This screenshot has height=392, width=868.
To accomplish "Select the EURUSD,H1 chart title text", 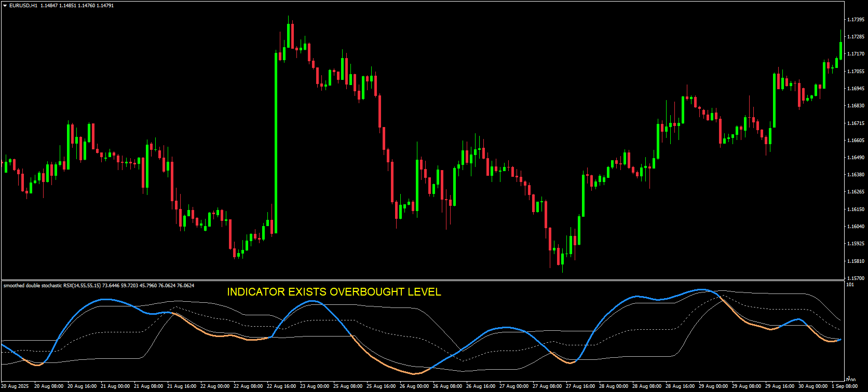I will coord(23,6).
